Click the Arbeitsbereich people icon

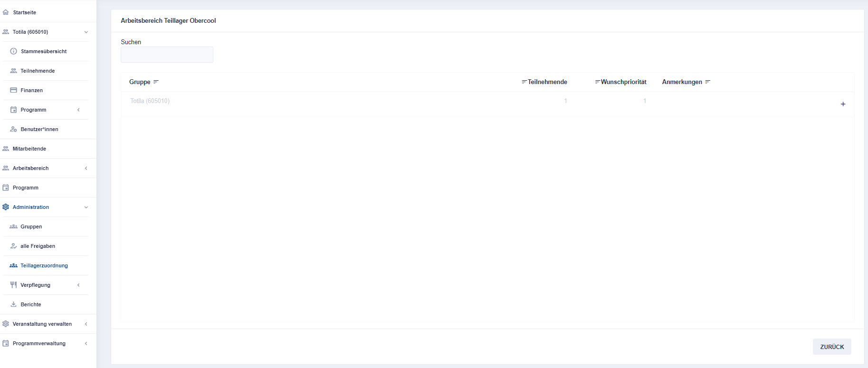click(x=6, y=168)
